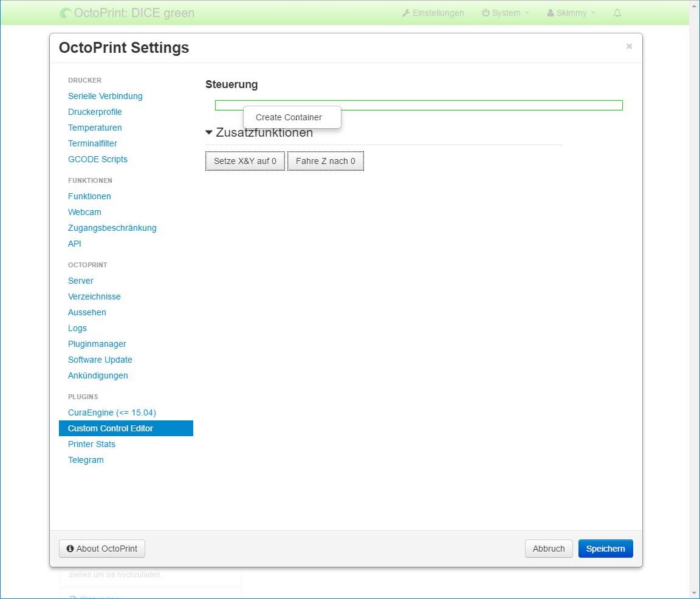Select Create Container from context menu
This screenshot has height=599, width=700.
point(289,117)
